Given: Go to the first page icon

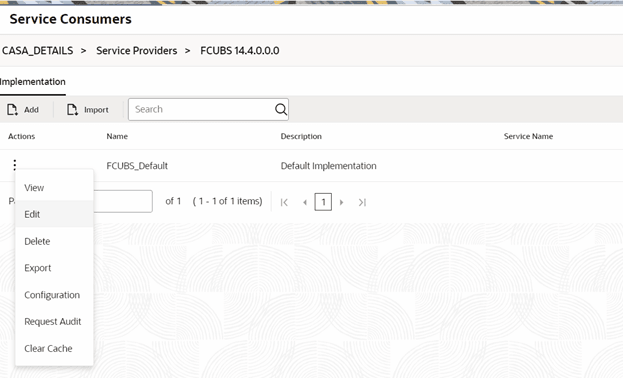Looking at the screenshot, I should [x=284, y=202].
